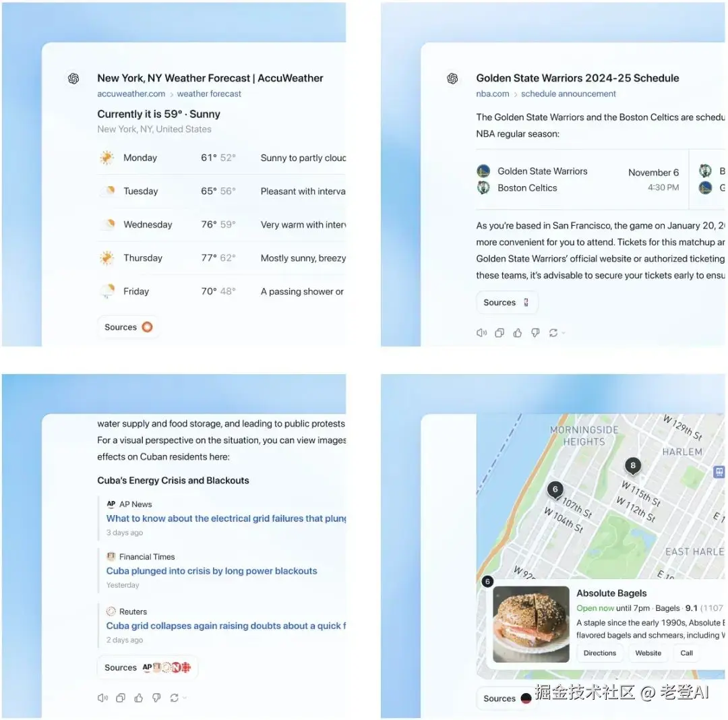Open Absolute Bagels Website button
Viewport: 728px width, 720px height.
pyautogui.click(x=648, y=653)
